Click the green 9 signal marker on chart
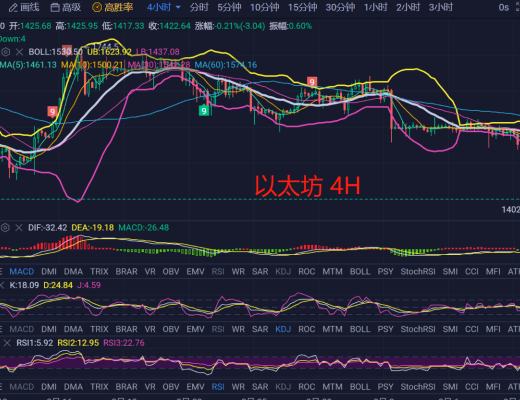The height and width of the screenshot is (400, 520). click(204, 110)
